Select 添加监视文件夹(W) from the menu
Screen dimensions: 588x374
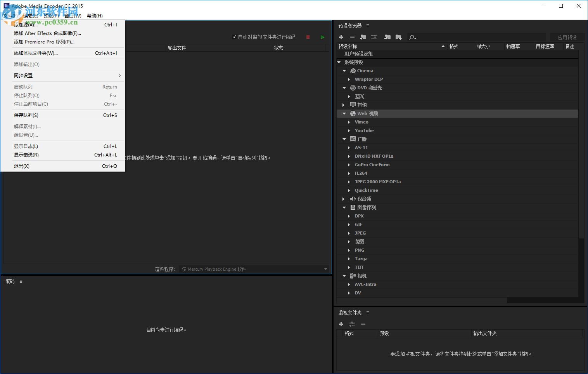tap(36, 53)
